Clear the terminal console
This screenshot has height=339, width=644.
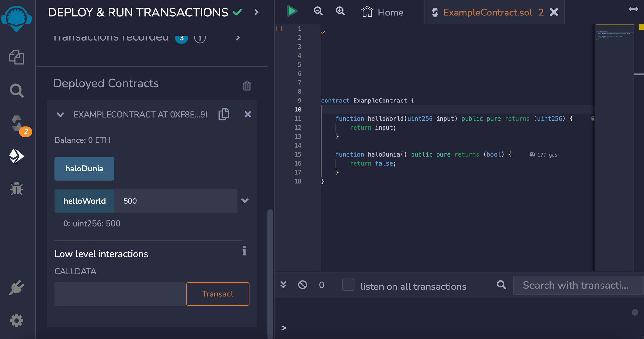[302, 285]
